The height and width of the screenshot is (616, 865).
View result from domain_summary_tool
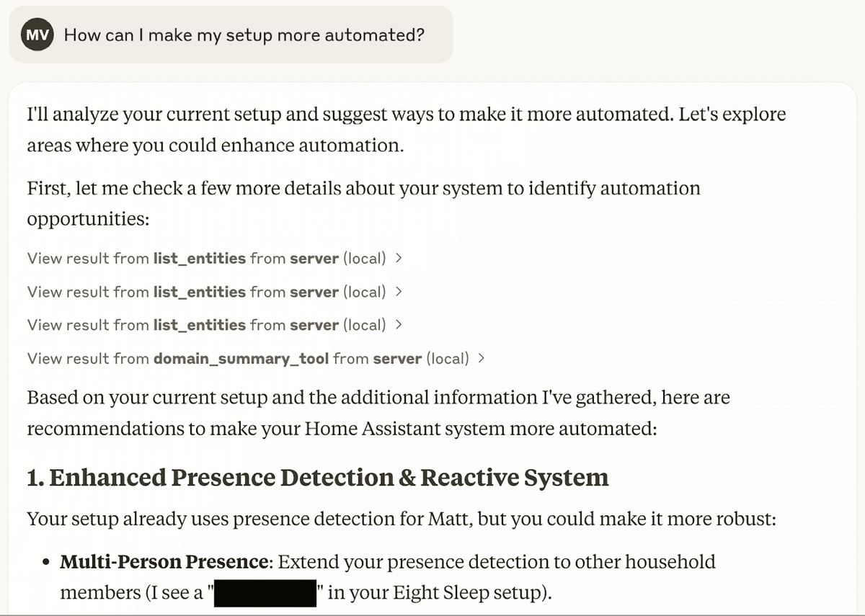[256, 358]
